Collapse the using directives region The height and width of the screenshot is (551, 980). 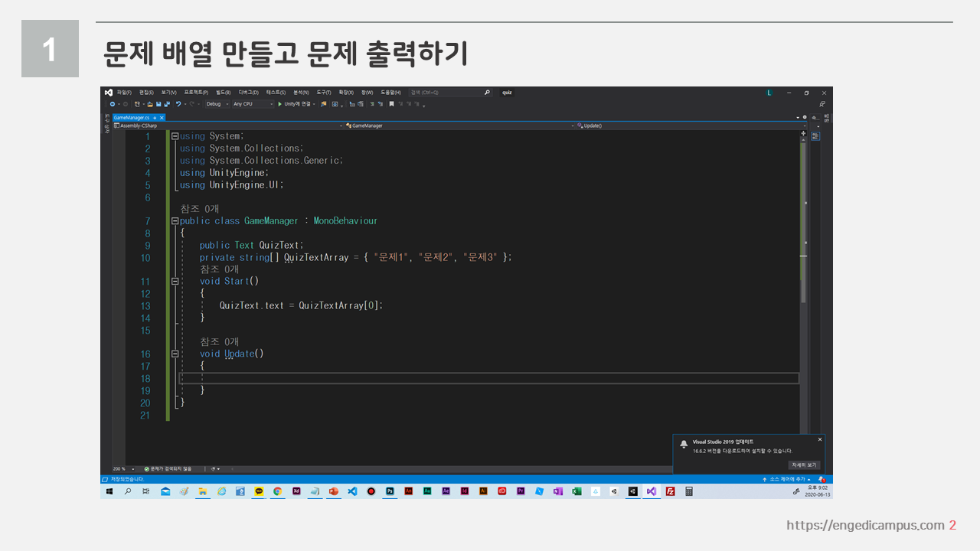pos(175,136)
